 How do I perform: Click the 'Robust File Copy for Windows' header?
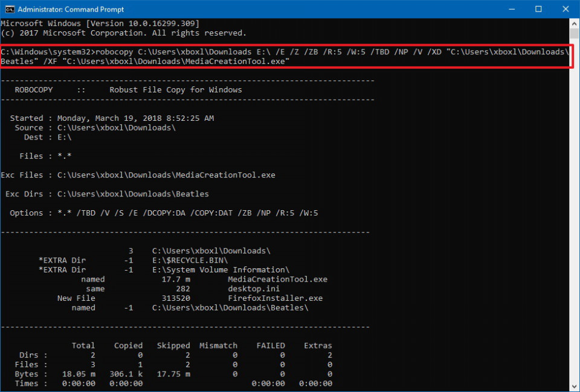175,90
